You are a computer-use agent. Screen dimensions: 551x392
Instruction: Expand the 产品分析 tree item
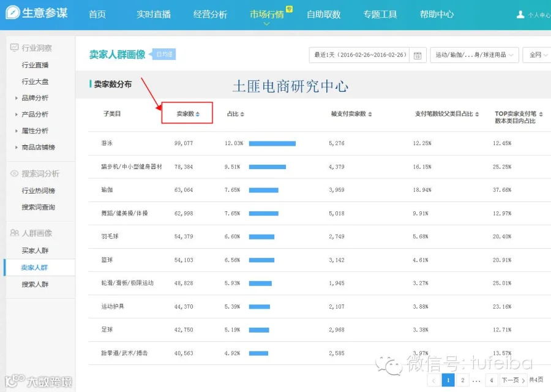coord(16,115)
